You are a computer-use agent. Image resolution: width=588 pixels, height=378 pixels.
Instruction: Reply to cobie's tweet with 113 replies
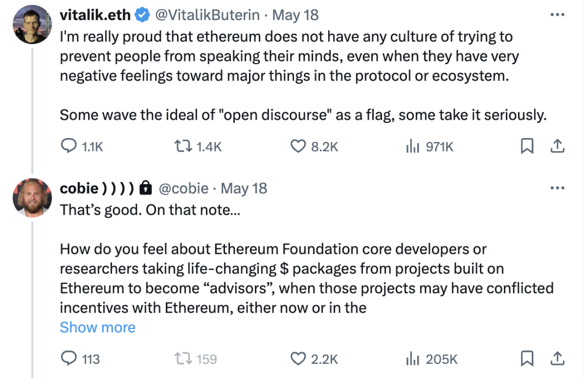(67, 358)
